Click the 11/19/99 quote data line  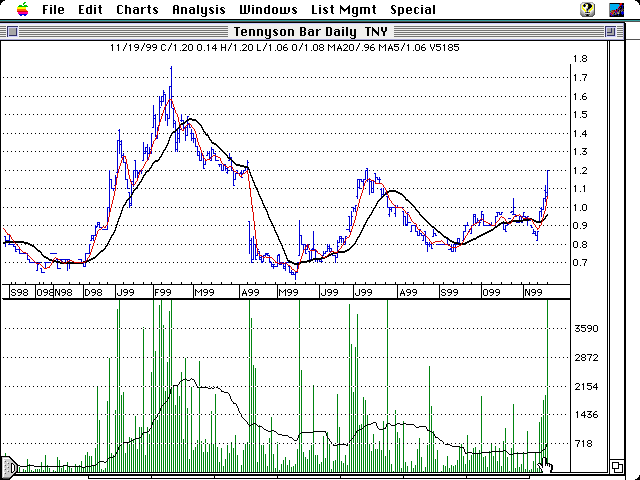(x=284, y=48)
